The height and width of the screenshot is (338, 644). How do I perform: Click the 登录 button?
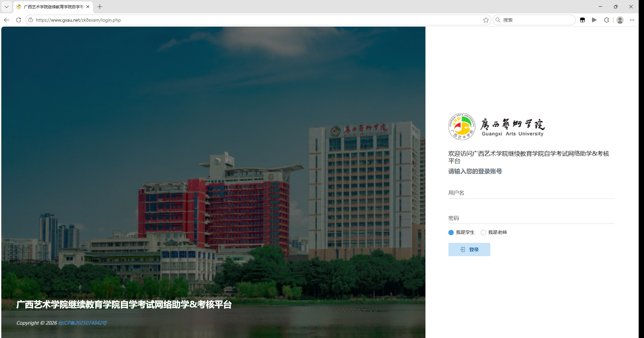(469, 250)
